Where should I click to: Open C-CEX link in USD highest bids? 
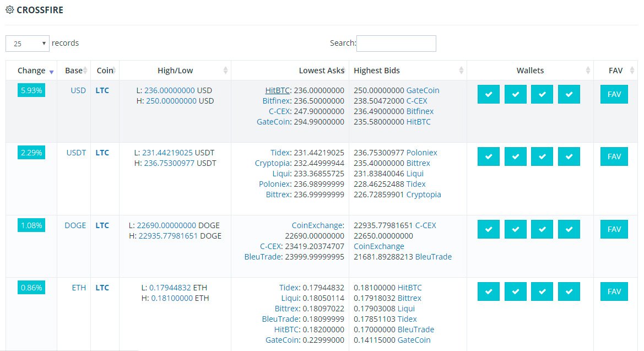point(416,101)
